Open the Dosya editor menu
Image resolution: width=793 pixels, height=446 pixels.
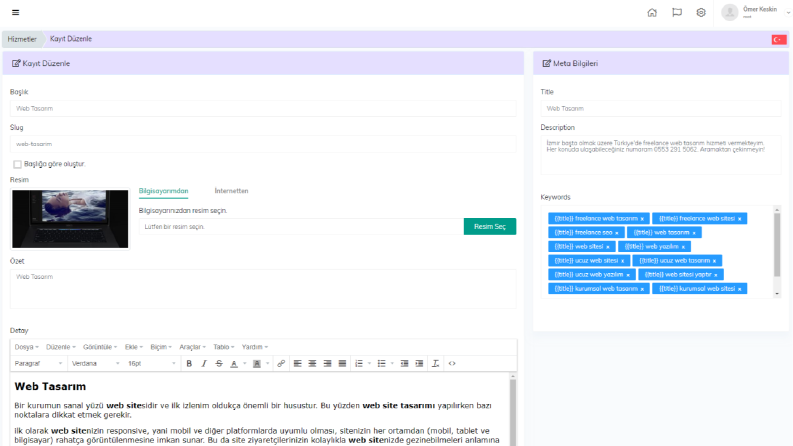tap(26, 347)
